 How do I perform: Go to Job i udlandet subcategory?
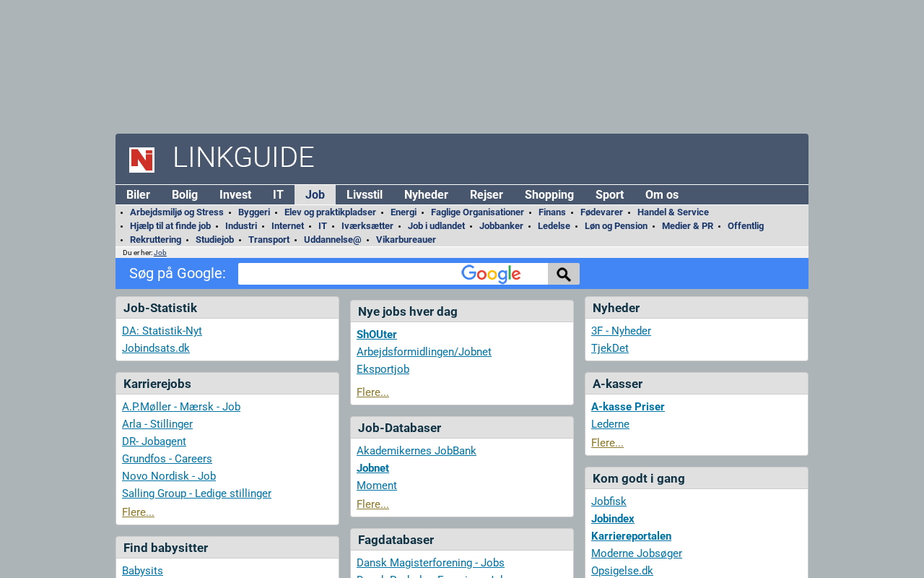pos(436,226)
